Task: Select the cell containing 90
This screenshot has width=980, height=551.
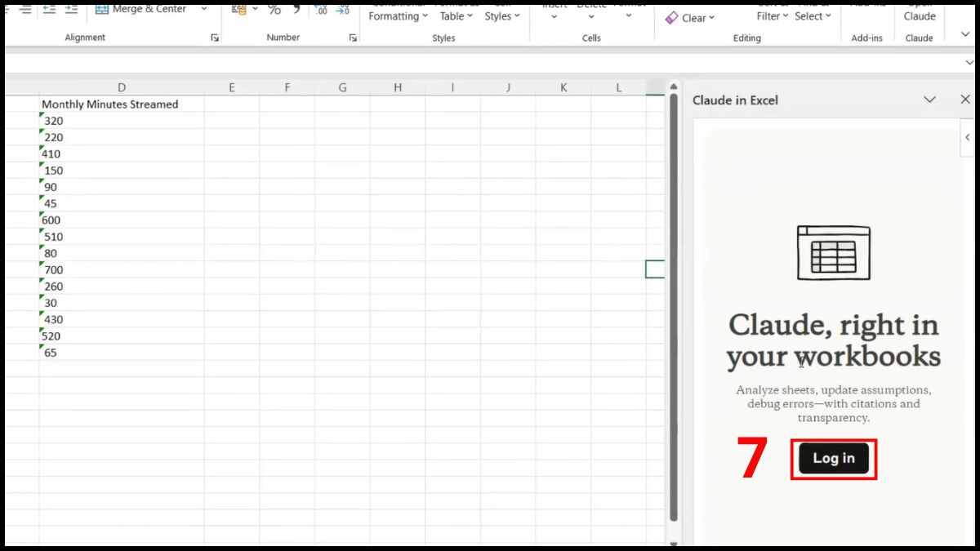Action: [x=122, y=187]
